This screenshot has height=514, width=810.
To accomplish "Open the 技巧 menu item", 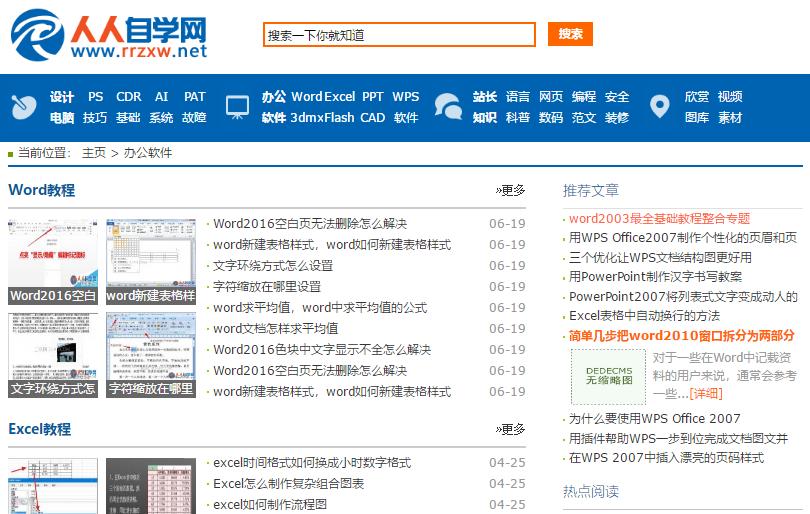I will coord(95,118).
